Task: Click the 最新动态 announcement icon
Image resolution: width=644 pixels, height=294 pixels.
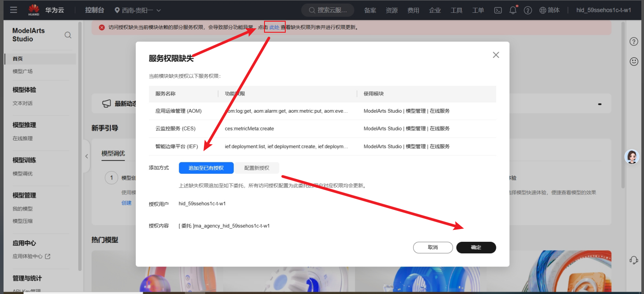Action: (106, 103)
